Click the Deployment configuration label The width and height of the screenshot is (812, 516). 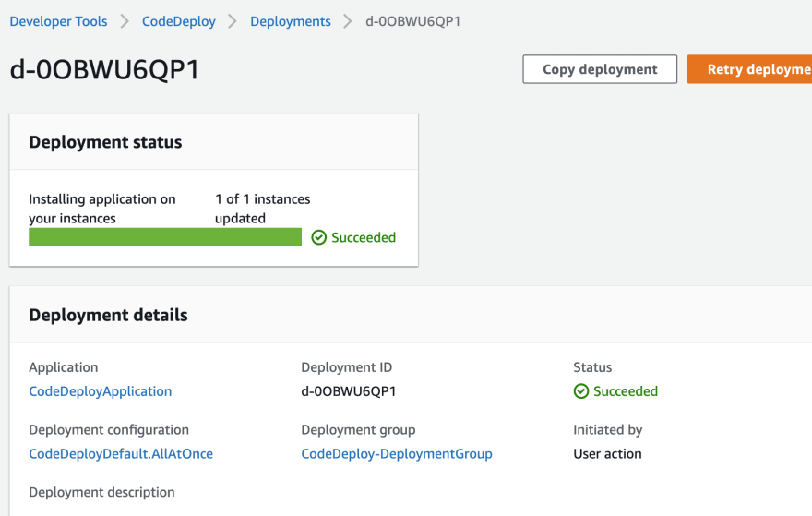[x=109, y=429]
